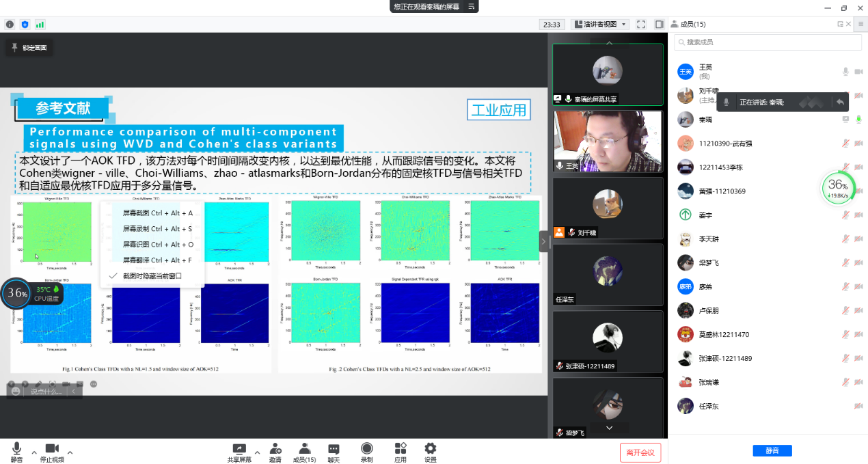This screenshot has height=464, width=868.
Task: Open 设置 settings gear in the toolbar
Action: (x=430, y=451)
